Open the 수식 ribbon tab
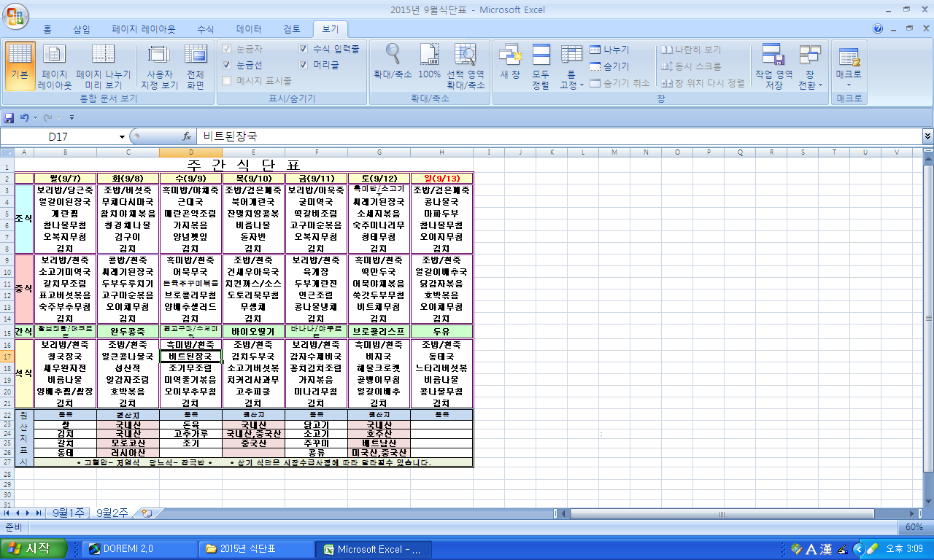The height and width of the screenshot is (560, 934). [205, 29]
